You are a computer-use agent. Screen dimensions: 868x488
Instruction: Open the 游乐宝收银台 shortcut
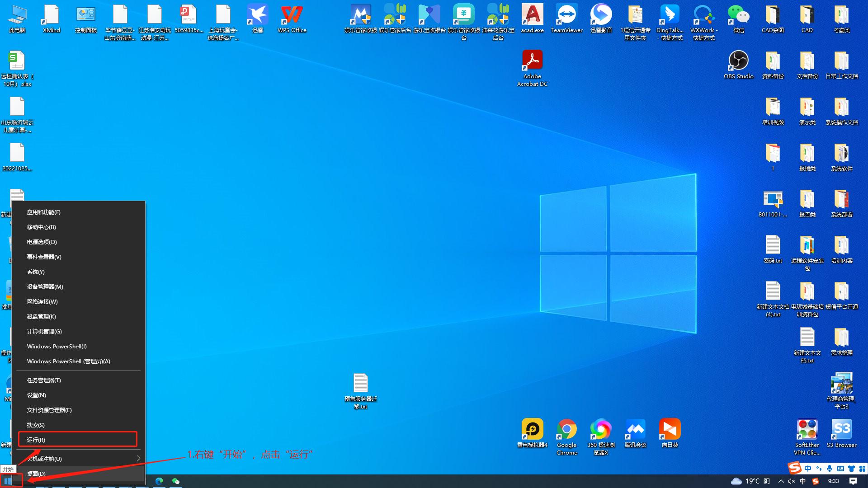[429, 19]
